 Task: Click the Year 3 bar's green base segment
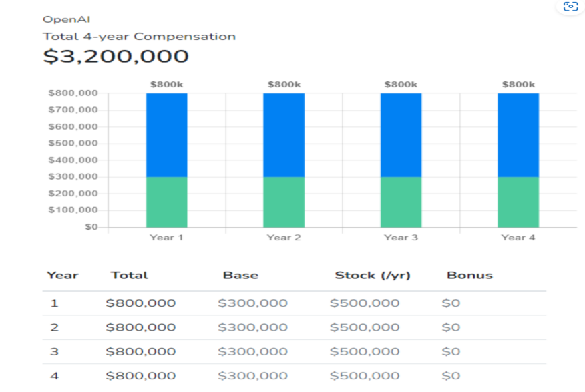(x=401, y=202)
